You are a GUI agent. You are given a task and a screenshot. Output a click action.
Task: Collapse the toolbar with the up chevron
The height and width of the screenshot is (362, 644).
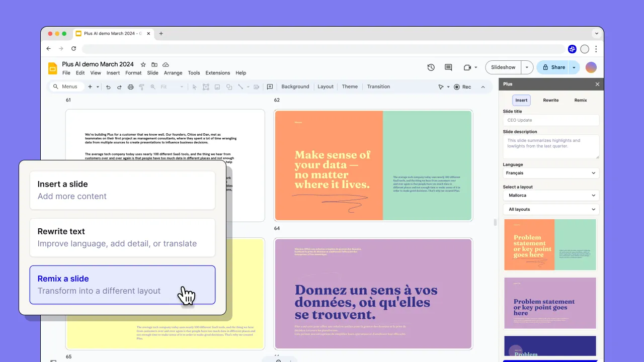(483, 87)
